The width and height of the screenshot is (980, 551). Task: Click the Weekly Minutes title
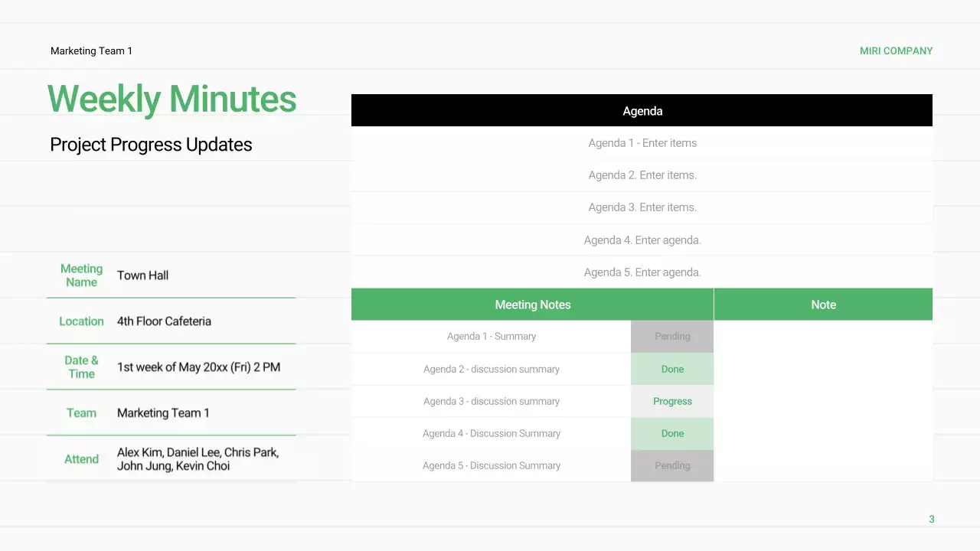[171, 99]
